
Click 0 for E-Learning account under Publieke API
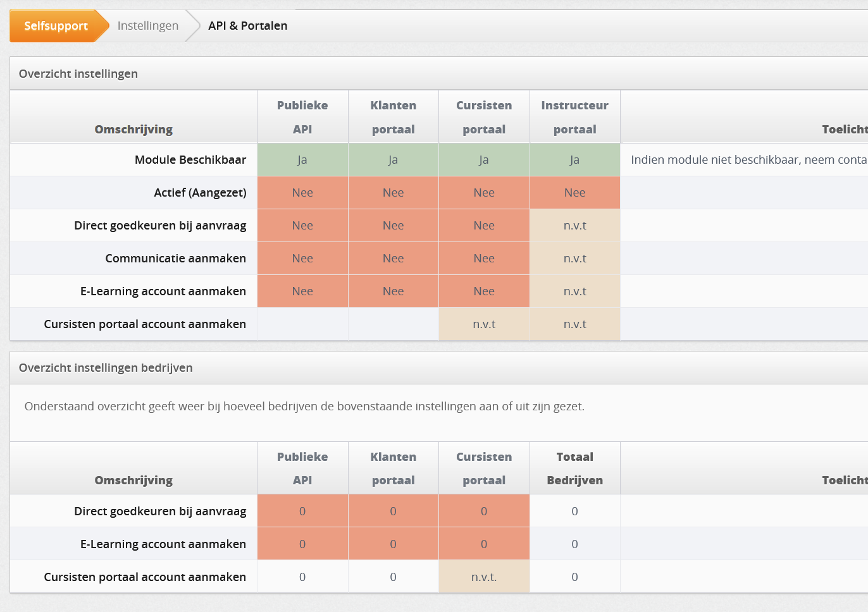coord(302,544)
